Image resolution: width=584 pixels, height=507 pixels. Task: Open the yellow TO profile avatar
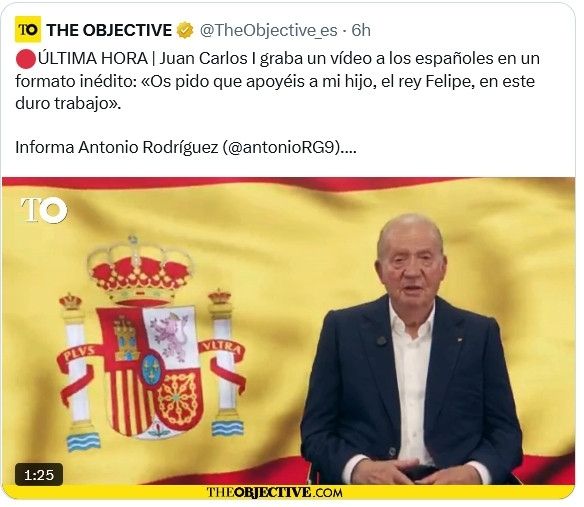click(28, 30)
